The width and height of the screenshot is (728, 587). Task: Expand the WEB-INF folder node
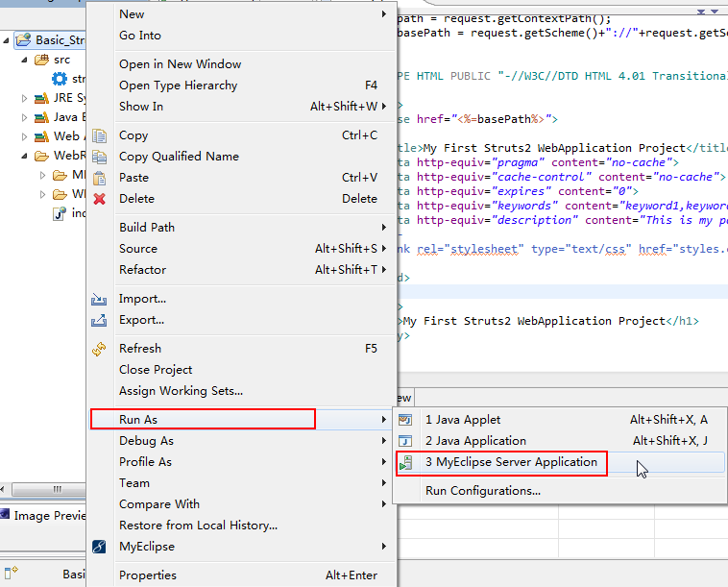[42, 195]
